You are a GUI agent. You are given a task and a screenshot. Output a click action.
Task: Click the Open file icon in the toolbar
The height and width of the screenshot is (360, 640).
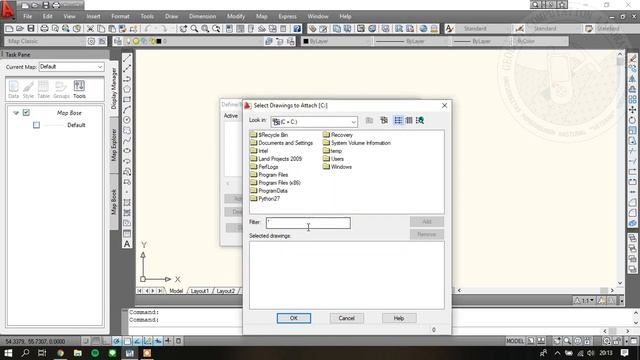[20, 29]
